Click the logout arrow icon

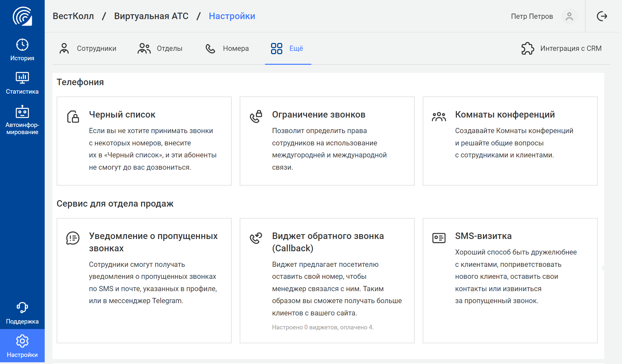(x=602, y=16)
